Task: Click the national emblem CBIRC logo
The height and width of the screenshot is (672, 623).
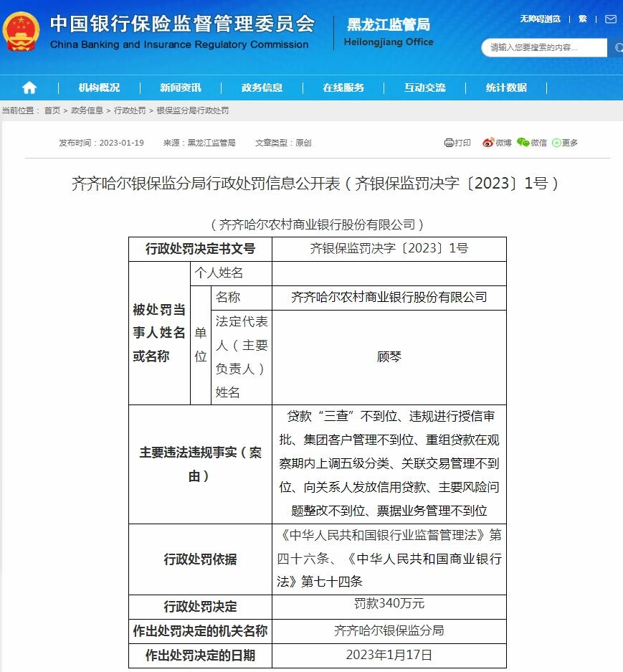Action: (x=22, y=32)
